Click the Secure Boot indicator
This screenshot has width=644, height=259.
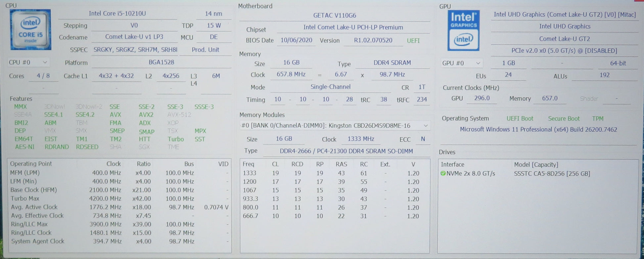pos(564,118)
